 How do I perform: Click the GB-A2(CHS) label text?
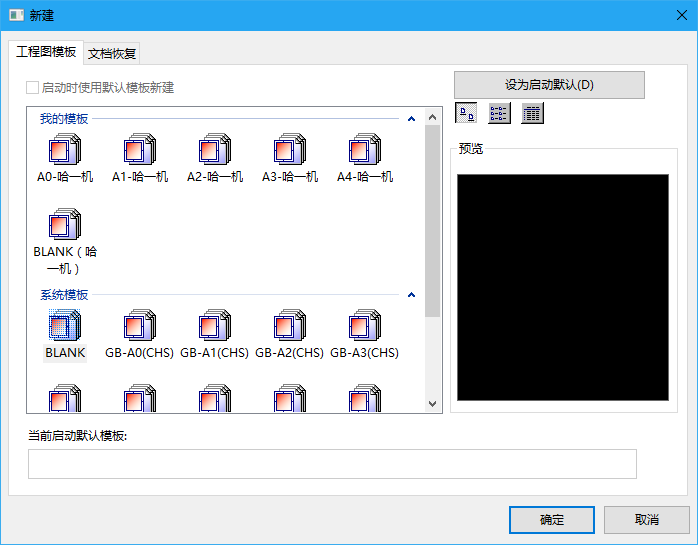coord(289,353)
